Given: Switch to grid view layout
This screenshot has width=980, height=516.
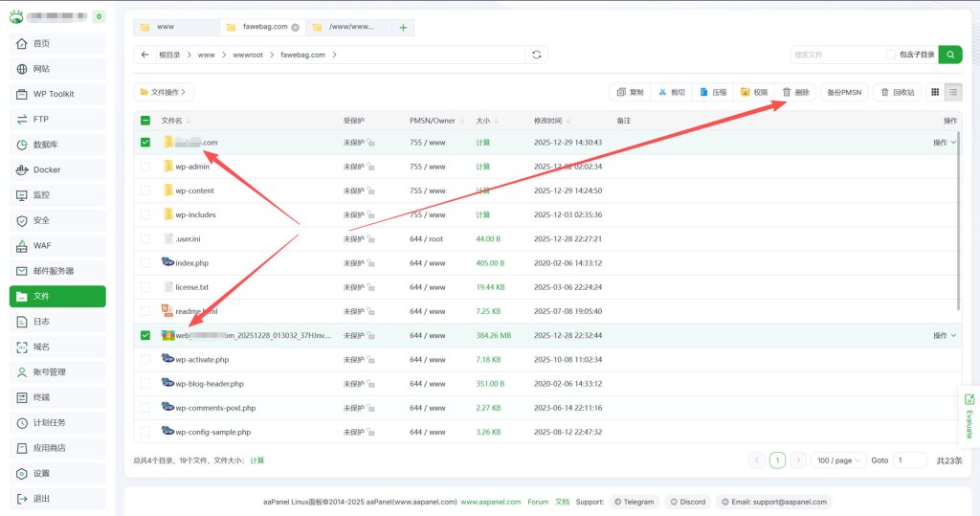Looking at the screenshot, I should coord(935,92).
